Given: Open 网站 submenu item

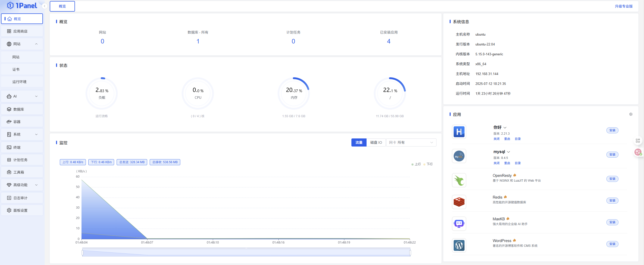Looking at the screenshot, I should point(22,57).
